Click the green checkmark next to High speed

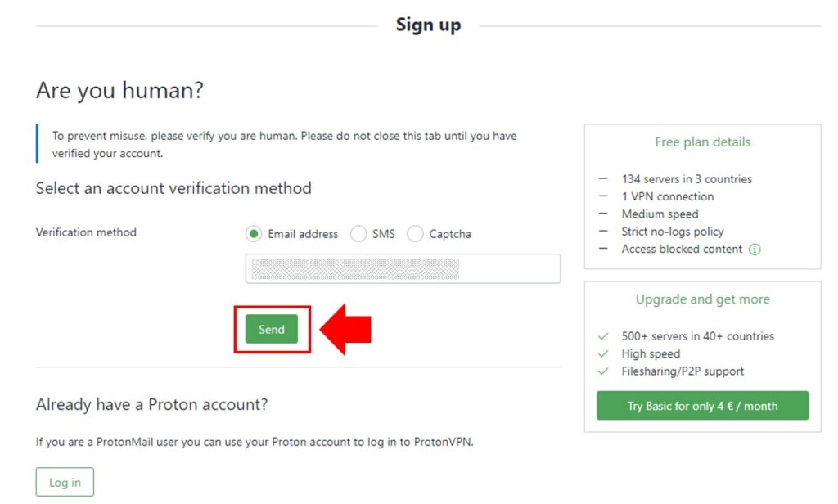[602, 353]
